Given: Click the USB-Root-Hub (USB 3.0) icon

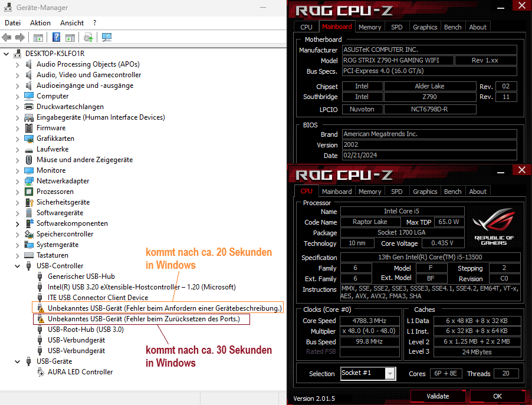Looking at the screenshot, I should [40, 330].
